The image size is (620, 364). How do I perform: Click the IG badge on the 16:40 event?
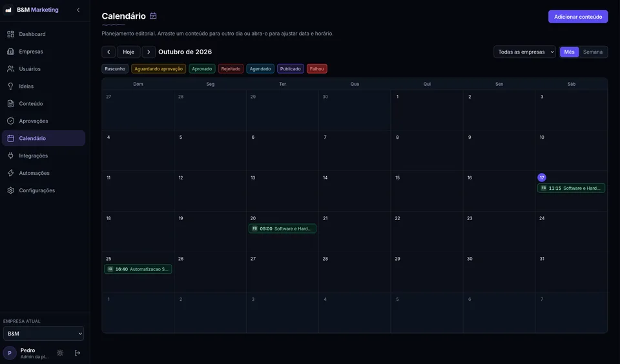point(110,269)
